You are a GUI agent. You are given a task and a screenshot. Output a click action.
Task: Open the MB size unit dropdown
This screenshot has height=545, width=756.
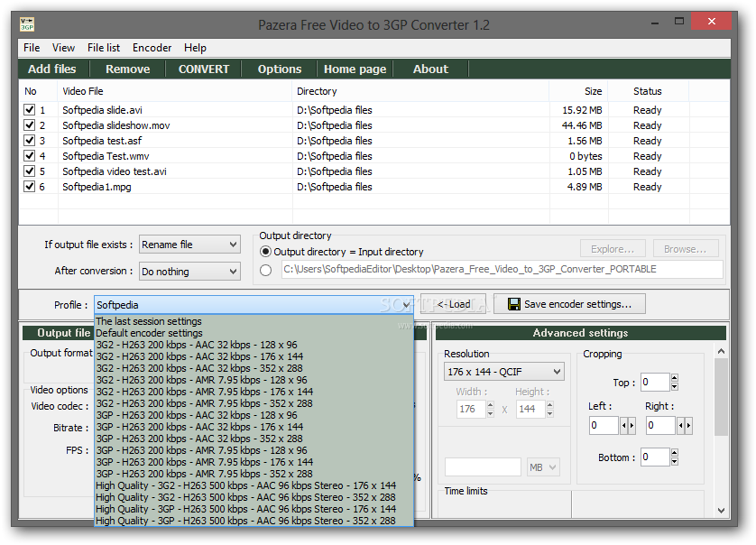pos(543,466)
